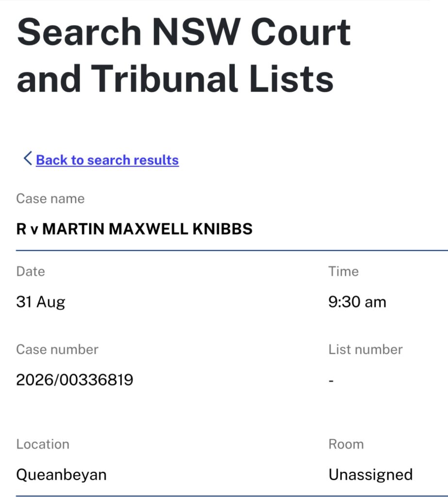Click the back chevron arrow icon
Image resolution: width=448 pixels, height=497 pixels.
28,158
